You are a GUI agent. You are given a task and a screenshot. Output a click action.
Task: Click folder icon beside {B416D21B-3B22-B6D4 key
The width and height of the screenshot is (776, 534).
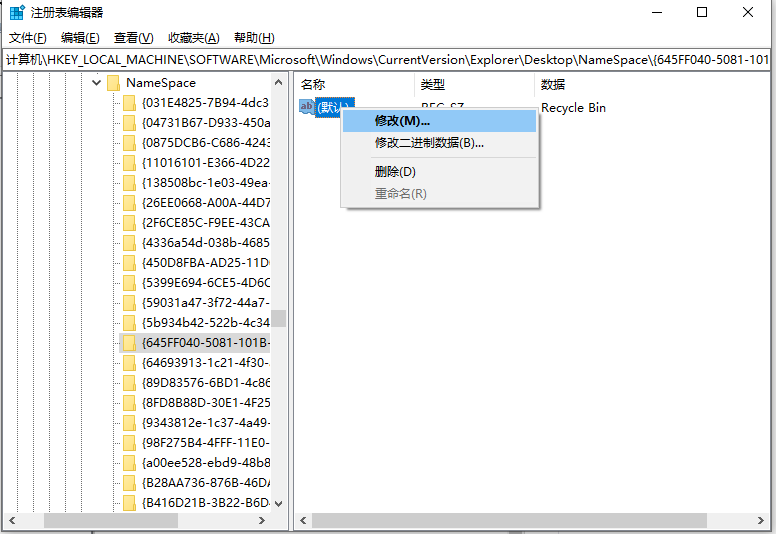point(129,503)
